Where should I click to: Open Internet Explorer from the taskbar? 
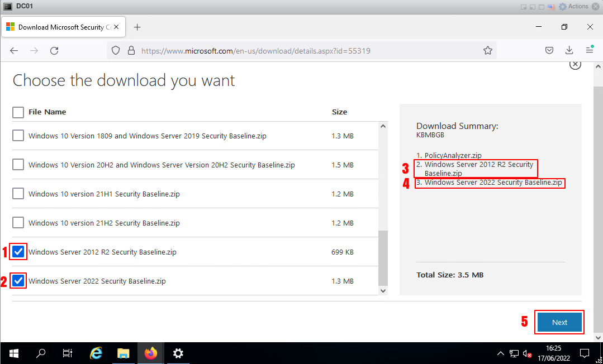96,353
